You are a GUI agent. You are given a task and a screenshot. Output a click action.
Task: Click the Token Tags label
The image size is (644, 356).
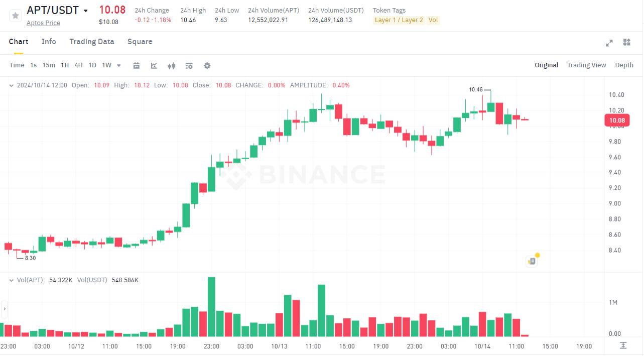pyautogui.click(x=390, y=10)
